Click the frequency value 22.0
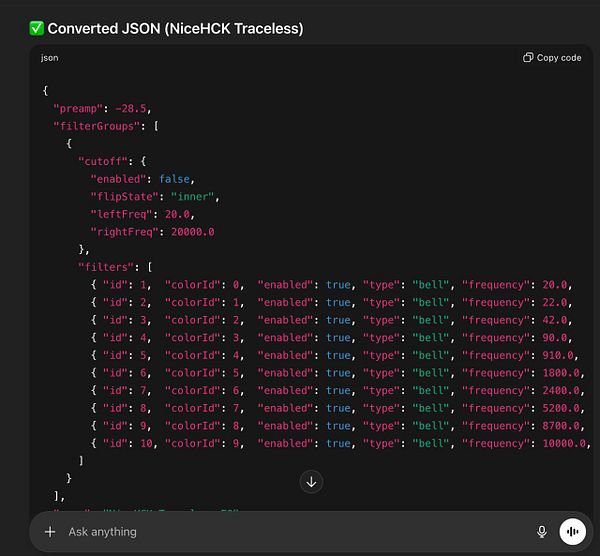 pyautogui.click(x=554, y=302)
